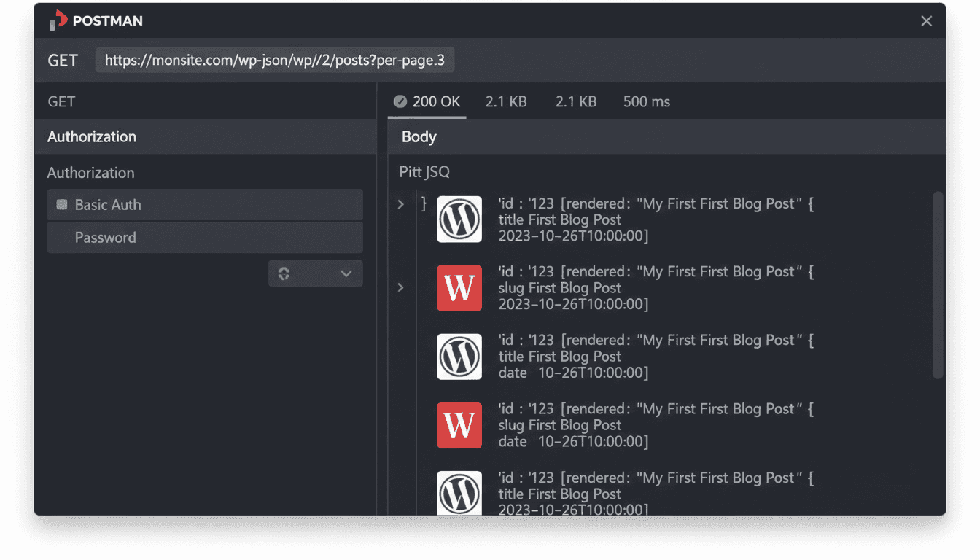Image resolution: width=980 pixels, height=560 pixels.
Task: Click the response body vertical scrollbar
Action: click(x=938, y=284)
